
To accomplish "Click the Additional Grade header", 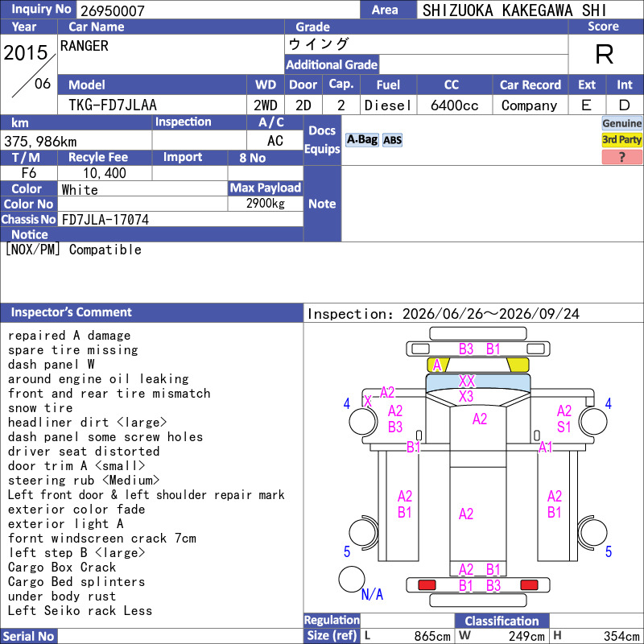I will [332, 65].
